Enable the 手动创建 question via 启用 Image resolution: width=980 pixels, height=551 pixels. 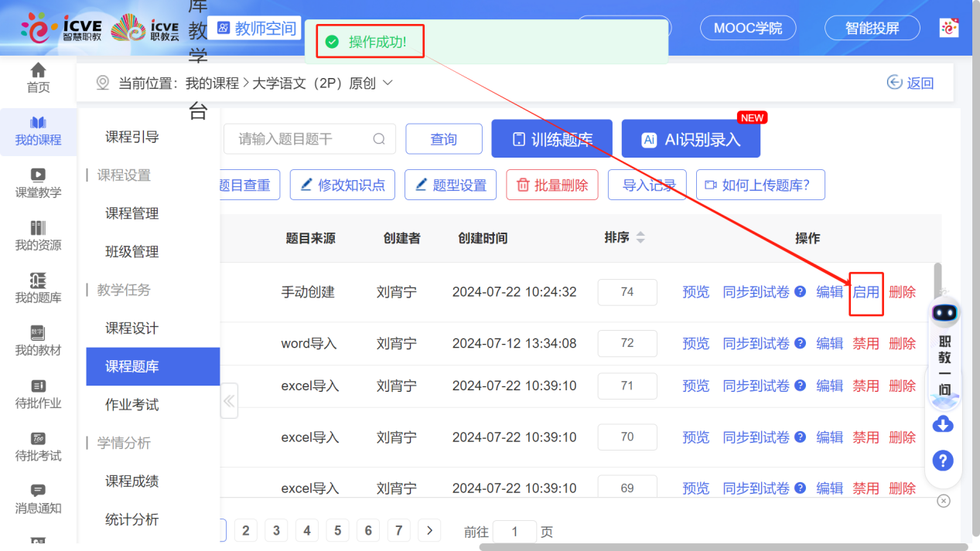(866, 292)
